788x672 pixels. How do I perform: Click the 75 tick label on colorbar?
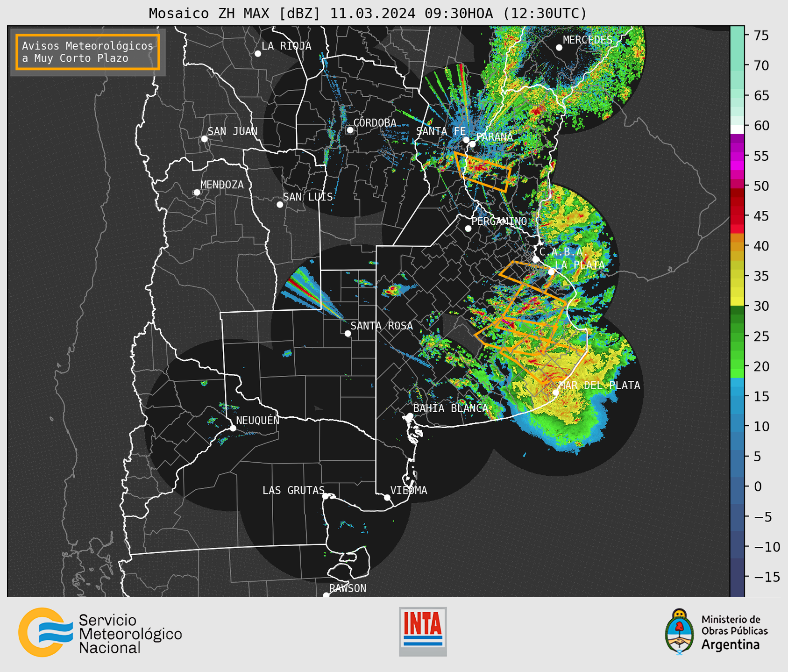761,36
